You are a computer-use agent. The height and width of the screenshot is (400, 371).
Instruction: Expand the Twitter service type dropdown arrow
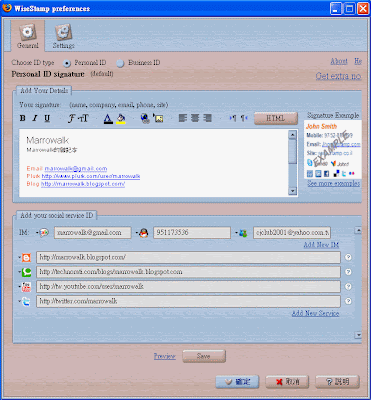tap(19, 301)
